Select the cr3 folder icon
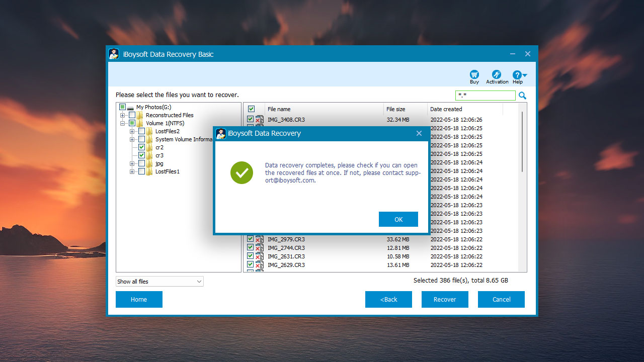Image resolution: width=644 pixels, height=362 pixels. 149,155
